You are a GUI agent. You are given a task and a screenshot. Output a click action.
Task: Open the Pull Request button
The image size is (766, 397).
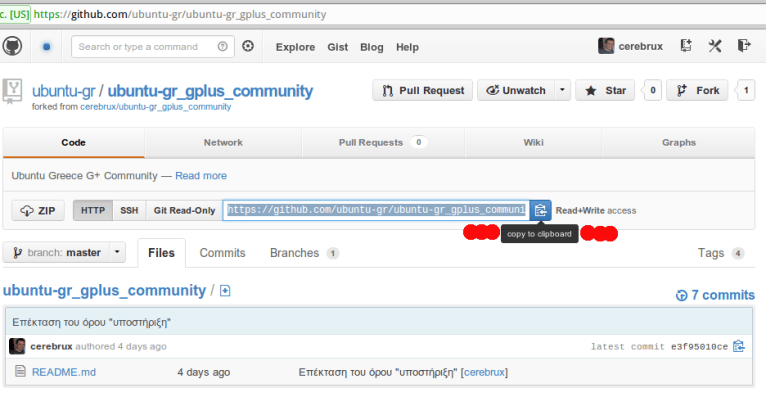(x=423, y=90)
